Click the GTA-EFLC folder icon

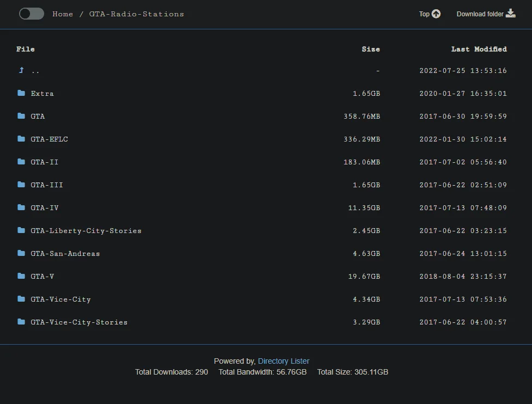(21, 139)
